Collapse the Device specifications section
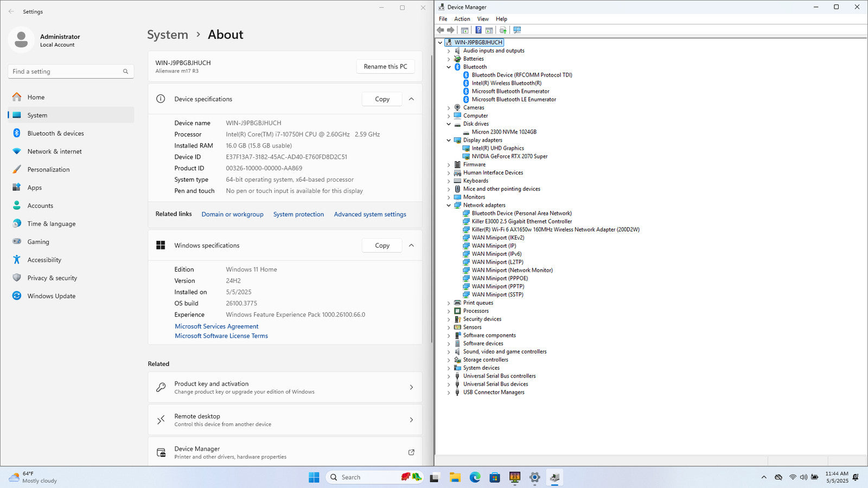Image resolution: width=868 pixels, height=488 pixels. click(x=411, y=99)
